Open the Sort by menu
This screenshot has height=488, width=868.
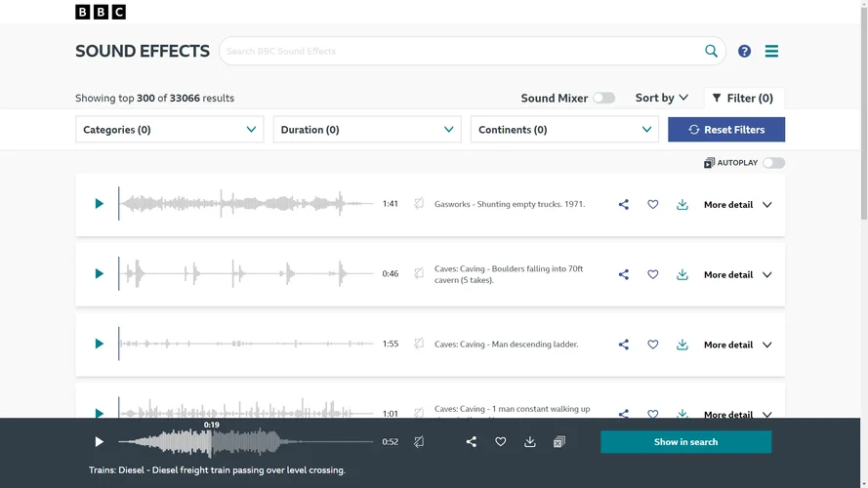662,98
